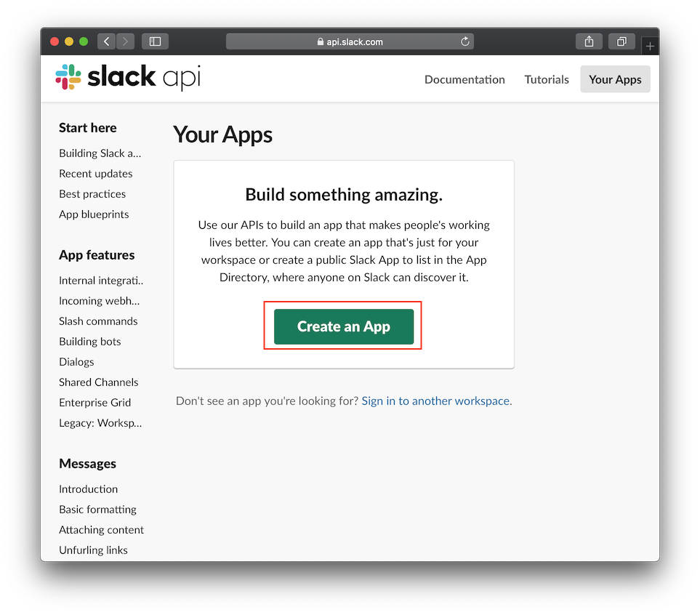Open the Tutorials nav item
This screenshot has width=700, height=615.
click(547, 79)
